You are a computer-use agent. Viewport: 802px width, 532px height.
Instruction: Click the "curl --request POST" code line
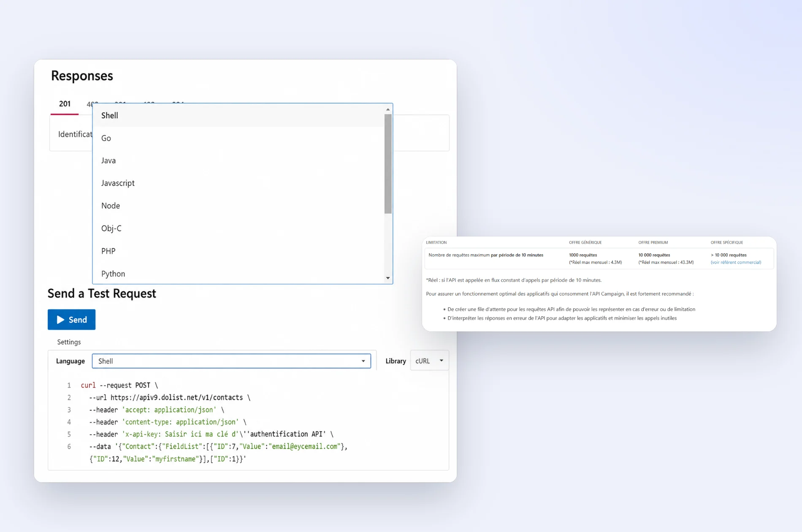tap(119, 385)
